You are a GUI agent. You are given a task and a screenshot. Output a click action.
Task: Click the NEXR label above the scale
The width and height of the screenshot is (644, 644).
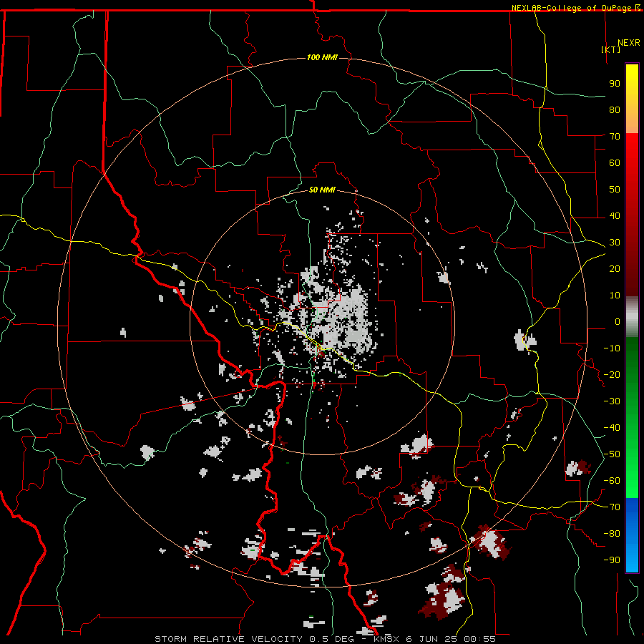(629, 43)
